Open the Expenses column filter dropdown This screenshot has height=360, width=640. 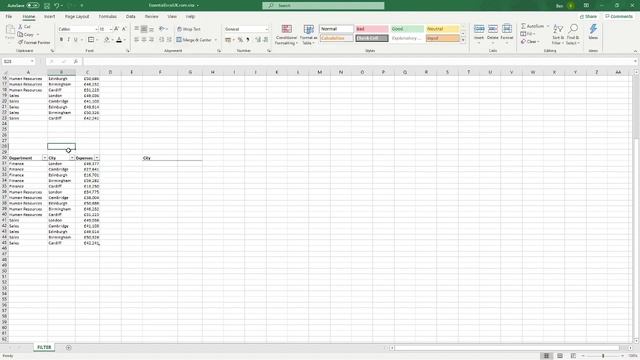(x=97, y=158)
